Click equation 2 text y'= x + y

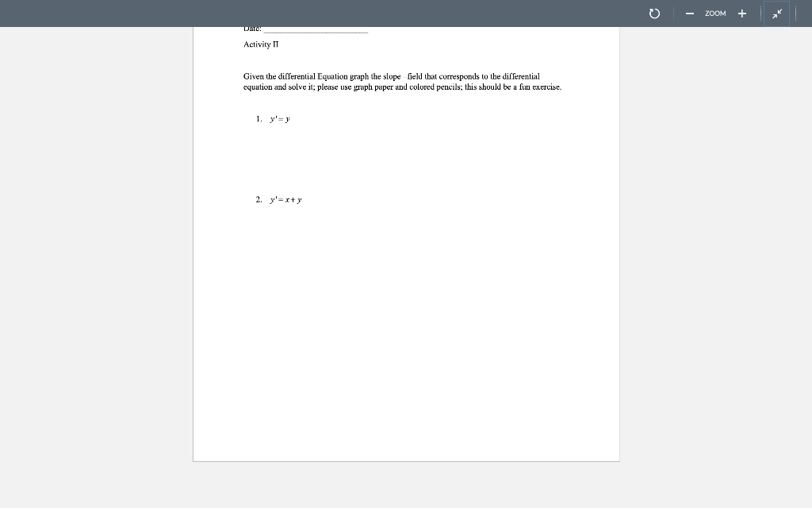click(x=285, y=199)
